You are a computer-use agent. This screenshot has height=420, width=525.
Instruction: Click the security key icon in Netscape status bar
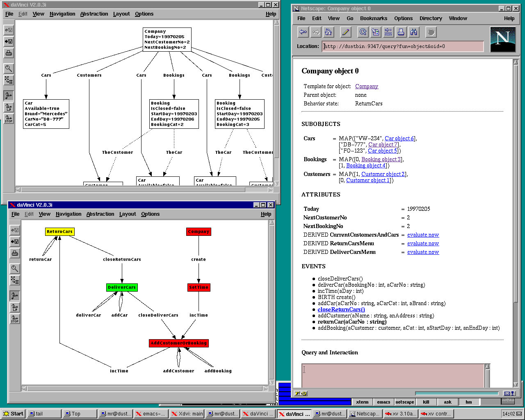301,393
